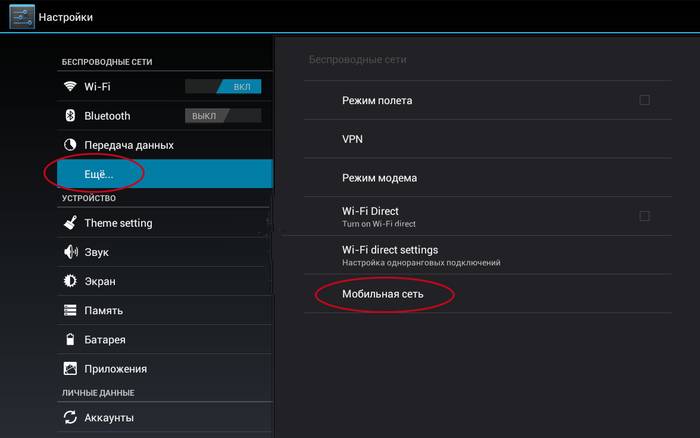Tap the brightness icon next to Экран
700x438 pixels.
(x=70, y=281)
